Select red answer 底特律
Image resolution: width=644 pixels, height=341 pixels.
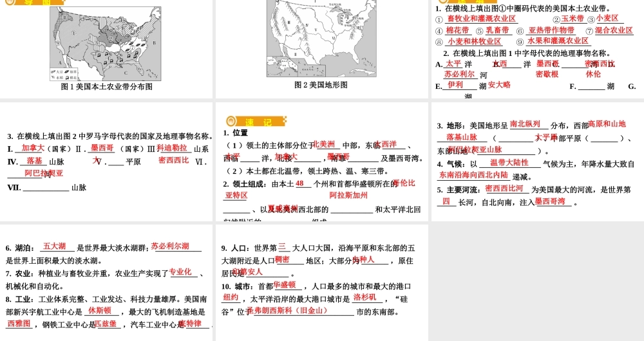tap(190, 324)
